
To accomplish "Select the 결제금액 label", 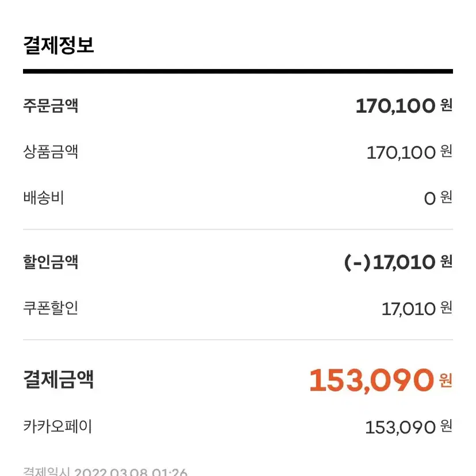I will (x=58, y=379).
